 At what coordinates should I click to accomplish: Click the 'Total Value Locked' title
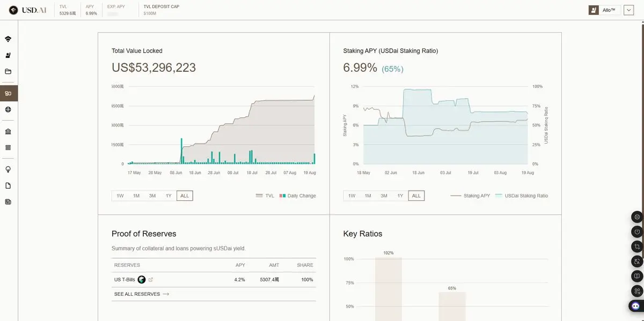137,51
